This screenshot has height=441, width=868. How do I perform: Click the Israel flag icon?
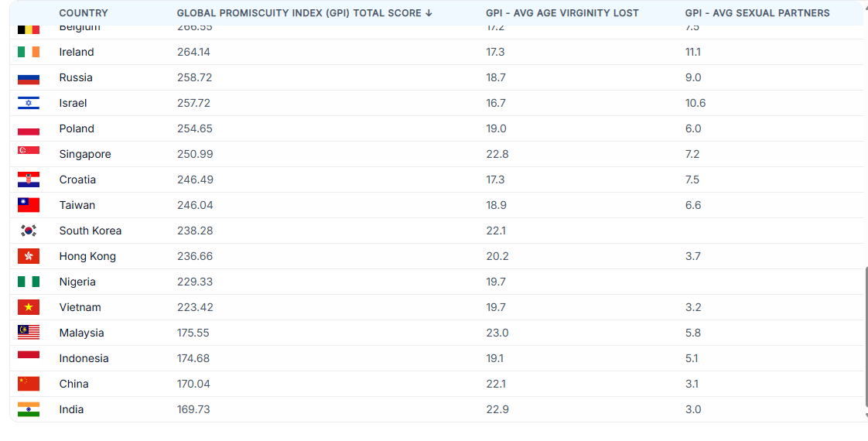tap(29, 103)
